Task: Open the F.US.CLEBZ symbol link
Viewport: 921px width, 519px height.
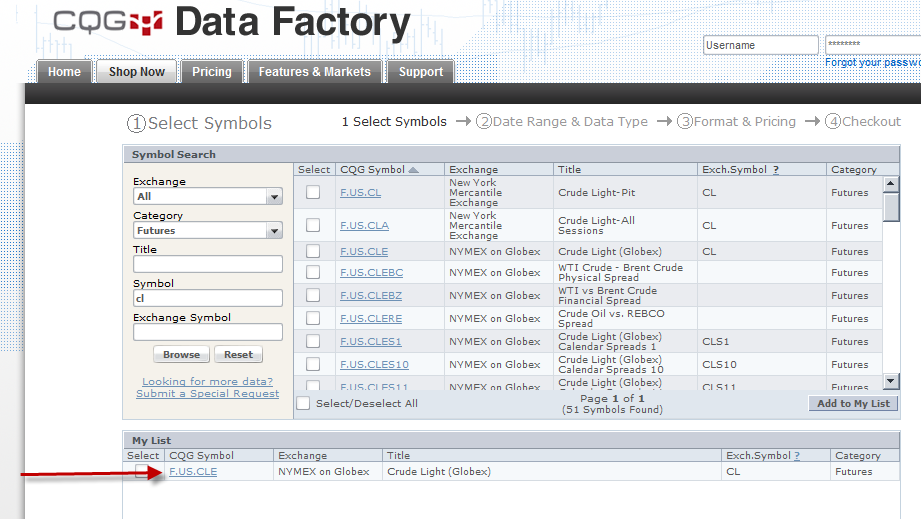Action: coord(371,295)
